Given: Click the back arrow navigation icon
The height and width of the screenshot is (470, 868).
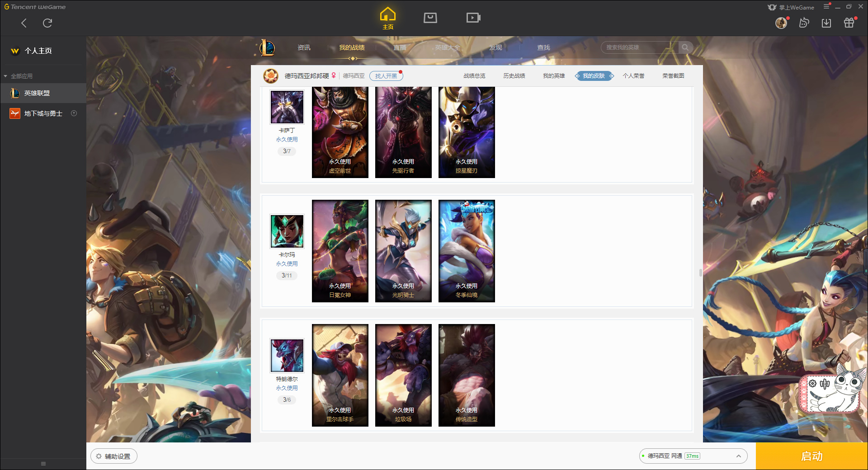Looking at the screenshot, I should pyautogui.click(x=24, y=23).
